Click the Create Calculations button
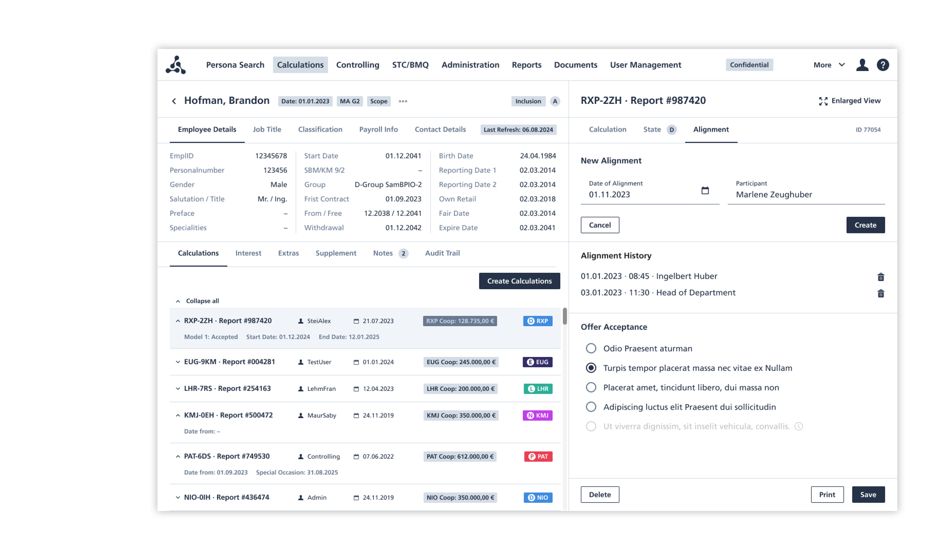Viewport: 946px width, 560px height. 519,281
